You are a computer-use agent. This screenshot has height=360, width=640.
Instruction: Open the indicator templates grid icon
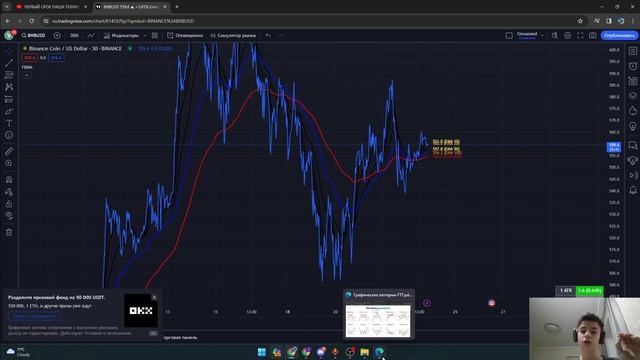tap(155, 36)
